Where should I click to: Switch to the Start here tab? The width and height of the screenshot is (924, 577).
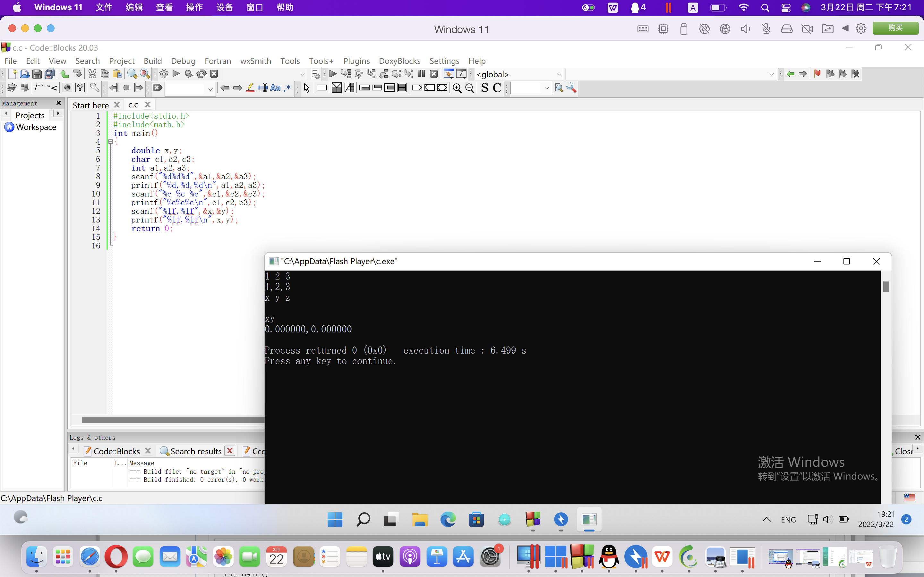point(91,105)
